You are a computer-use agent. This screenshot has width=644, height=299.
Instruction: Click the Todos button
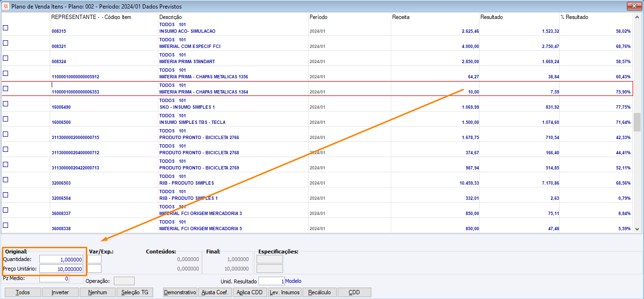point(23,292)
